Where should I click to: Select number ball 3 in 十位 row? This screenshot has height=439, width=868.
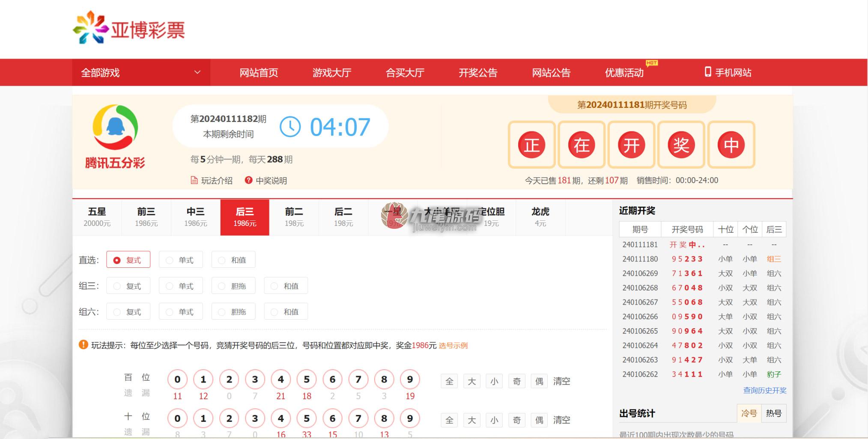pyautogui.click(x=255, y=418)
